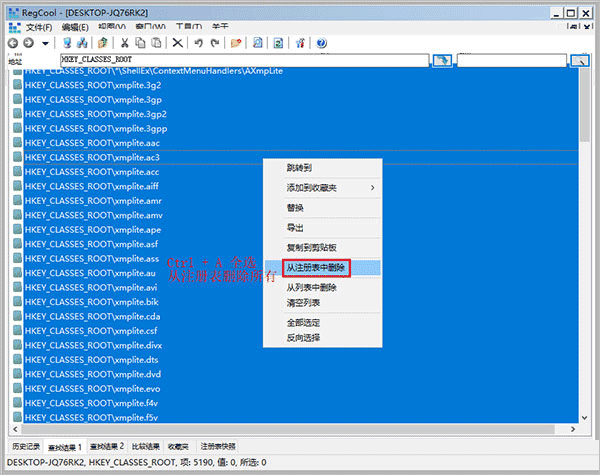Click the network registry connect icon
This screenshot has width=600, height=475.
click(82, 43)
